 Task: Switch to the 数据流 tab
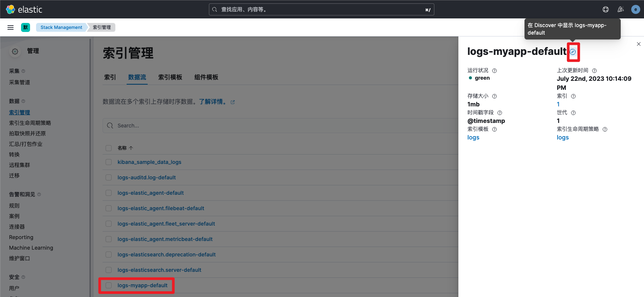(x=137, y=77)
